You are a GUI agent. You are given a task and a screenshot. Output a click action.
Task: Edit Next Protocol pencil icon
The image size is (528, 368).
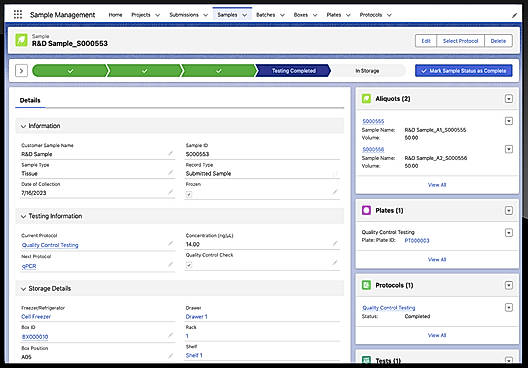click(171, 265)
